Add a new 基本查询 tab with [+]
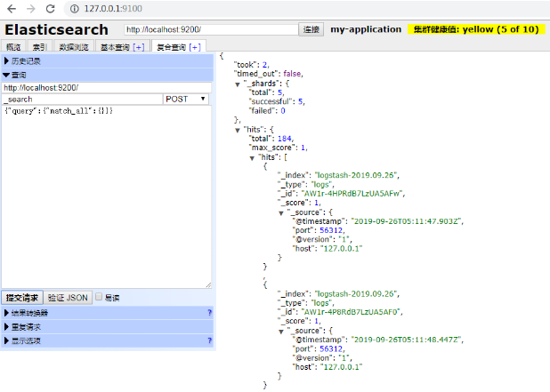550x392 pixels. pos(139,47)
